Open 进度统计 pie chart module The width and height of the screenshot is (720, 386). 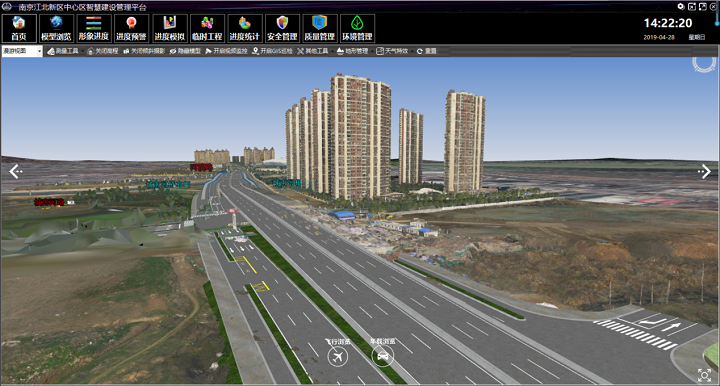244,28
